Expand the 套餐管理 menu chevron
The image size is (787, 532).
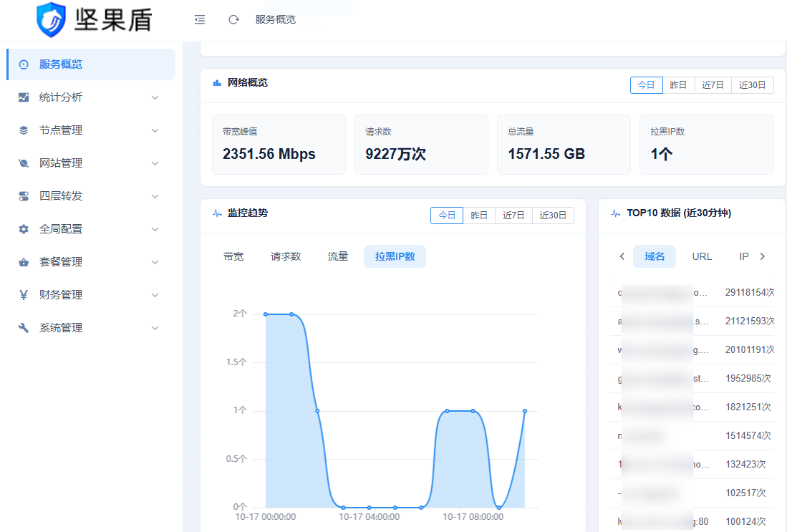(x=155, y=262)
